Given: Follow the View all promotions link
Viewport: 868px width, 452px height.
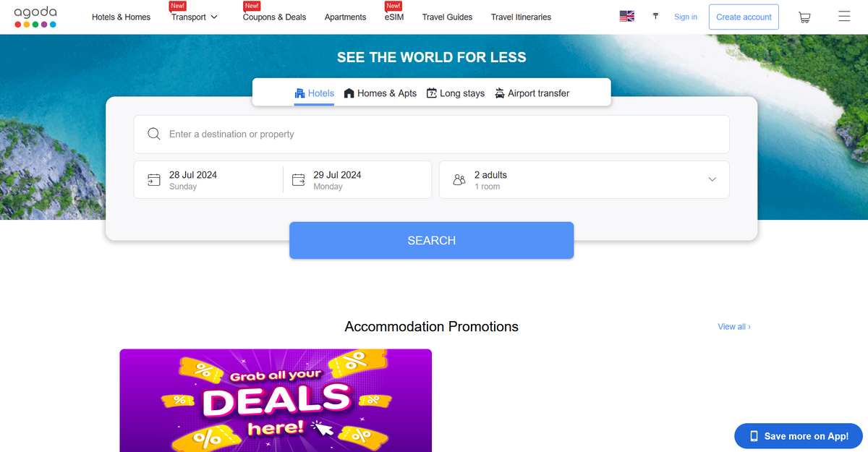Looking at the screenshot, I should [x=733, y=327].
